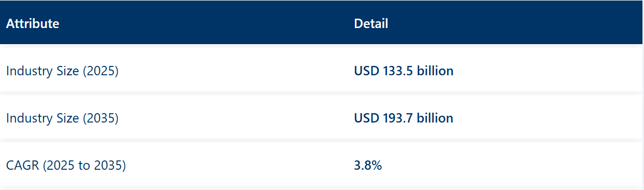Click the "3.8%" CAGR value

[x=368, y=166]
